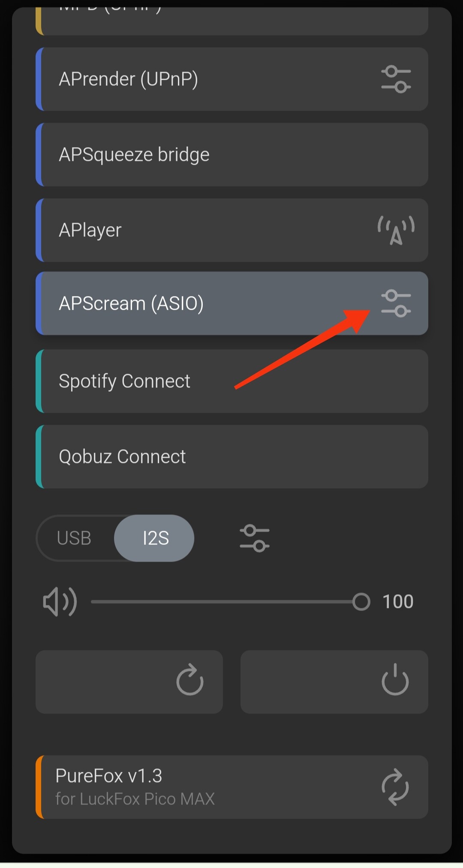The height and width of the screenshot is (868, 463).
Task: Click the APlayer antenna broadcast icon
Action: [x=396, y=230]
